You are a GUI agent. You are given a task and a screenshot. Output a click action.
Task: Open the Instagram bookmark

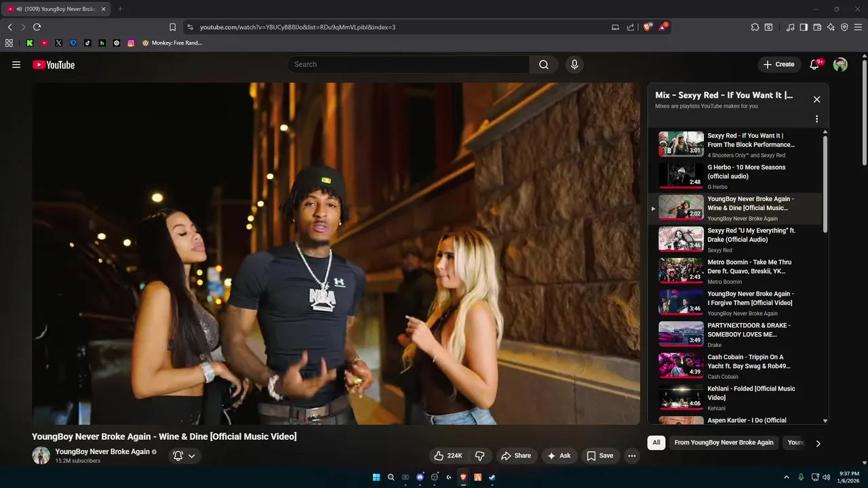click(x=131, y=43)
